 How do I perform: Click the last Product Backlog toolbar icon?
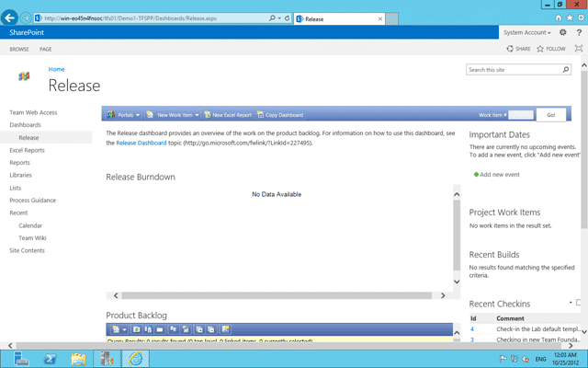point(225,329)
